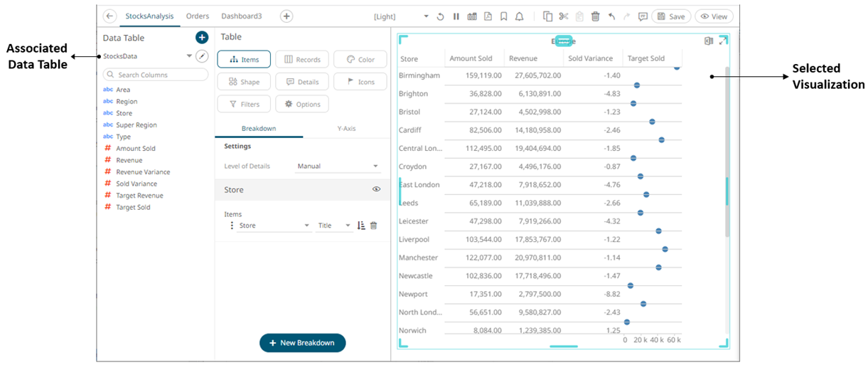Maximize the visualization with the expand icon
The height and width of the screenshot is (365, 868).
coord(723,41)
